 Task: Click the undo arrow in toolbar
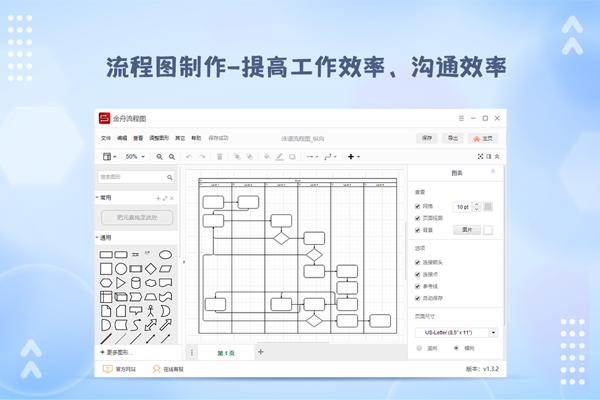pyautogui.click(x=189, y=157)
